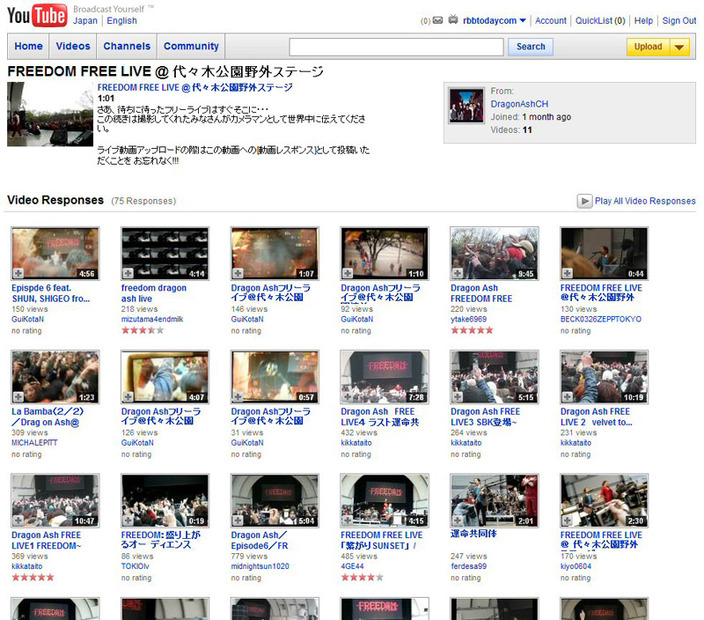
Task: Add the 7:28 LIVE4 video to QuickList
Action: [x=348, y=397]
